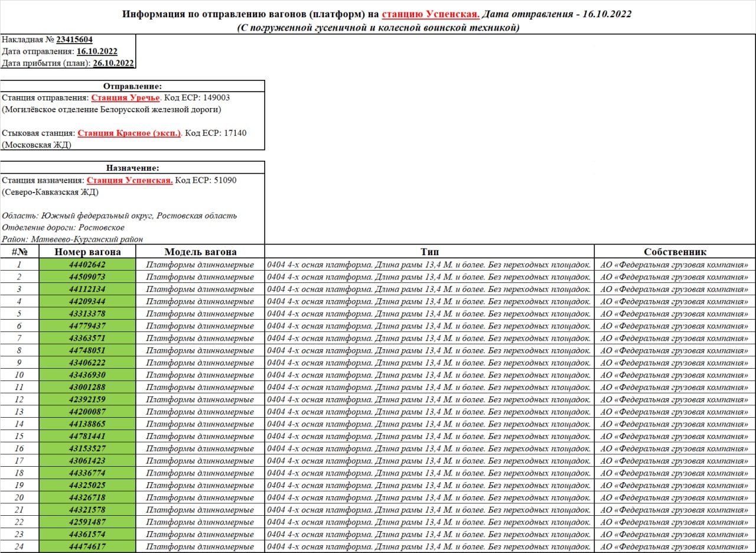The height and width of the screenshot is (553, 756).
Task: Select the owner cell in row 1
Action: click(x=674, y=265)
